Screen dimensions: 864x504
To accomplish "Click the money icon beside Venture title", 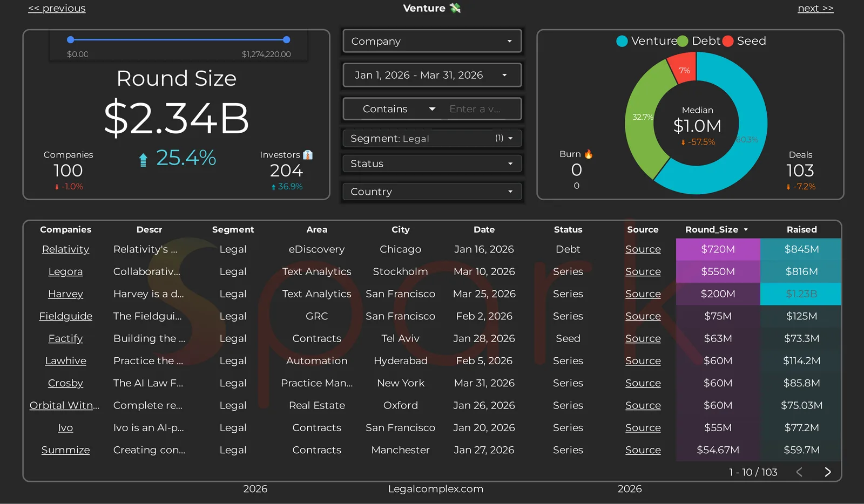I will (x=455, y=8).
